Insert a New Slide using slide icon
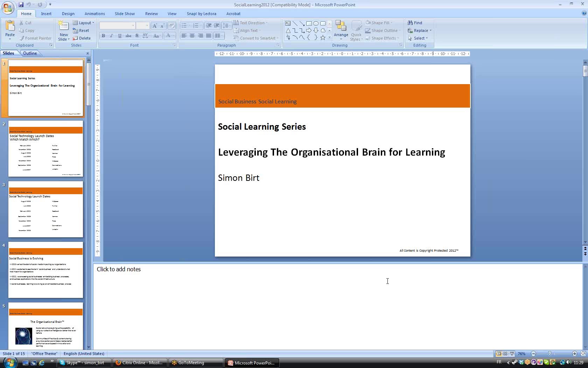This screenshot has height=368, width=588. pyautogui.click(x=64, y=26)
